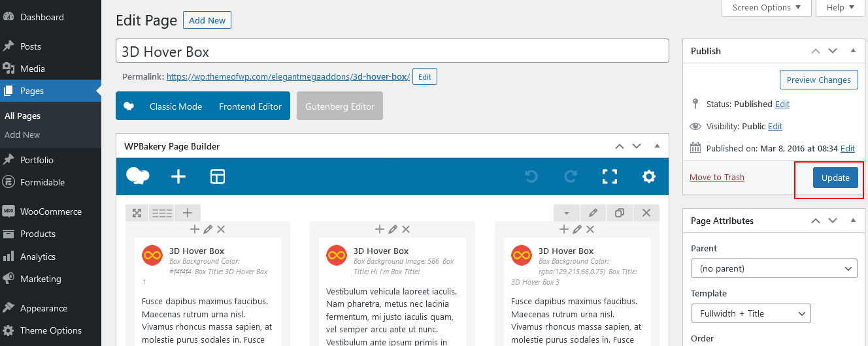This screenshot has width=868, height=346.
Task: Open the Parent page dropdown
Action: tap(774, 268)
